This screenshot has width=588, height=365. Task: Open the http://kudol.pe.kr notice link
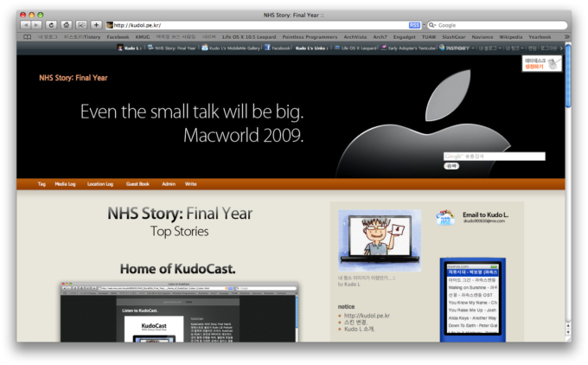click(x=367, y=316)
